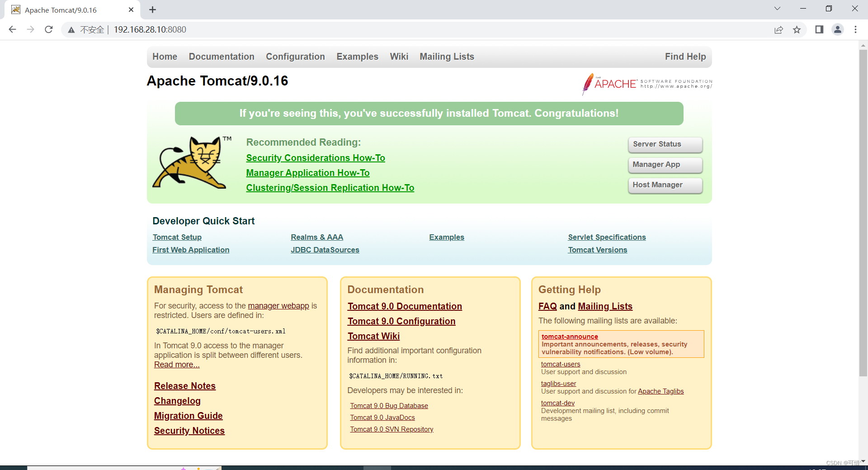Open the FAQ link under Getting Help
Screen dimensions: 868x470
tap(547, 306)
